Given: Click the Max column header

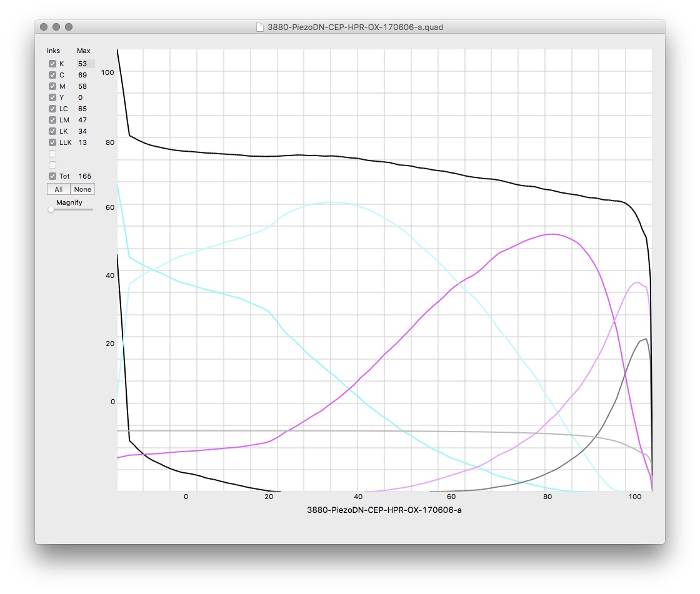Looking at the screenshot, I should pos(84,51).
